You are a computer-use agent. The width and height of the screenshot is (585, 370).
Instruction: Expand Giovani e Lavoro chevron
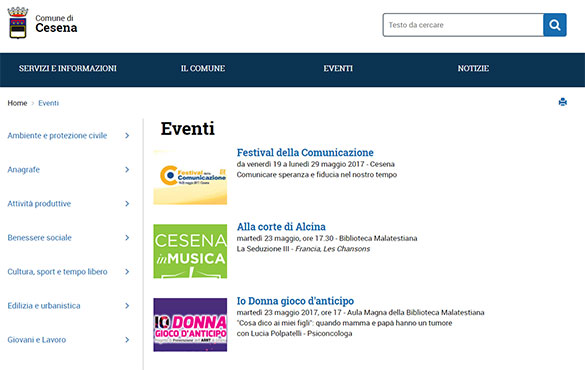[x=127, y=340]
